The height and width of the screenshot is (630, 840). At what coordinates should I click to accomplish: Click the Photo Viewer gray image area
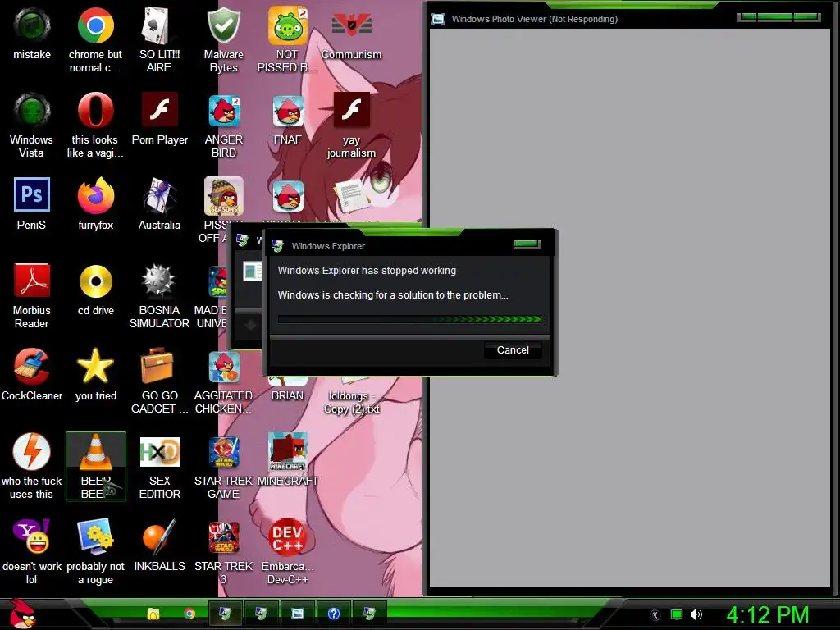pyautogui.click(x=629, y=308)
